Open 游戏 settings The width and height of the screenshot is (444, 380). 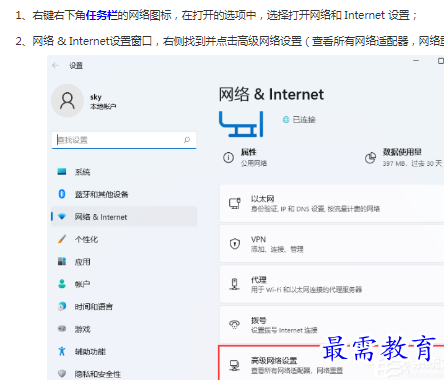click(124, 329)
